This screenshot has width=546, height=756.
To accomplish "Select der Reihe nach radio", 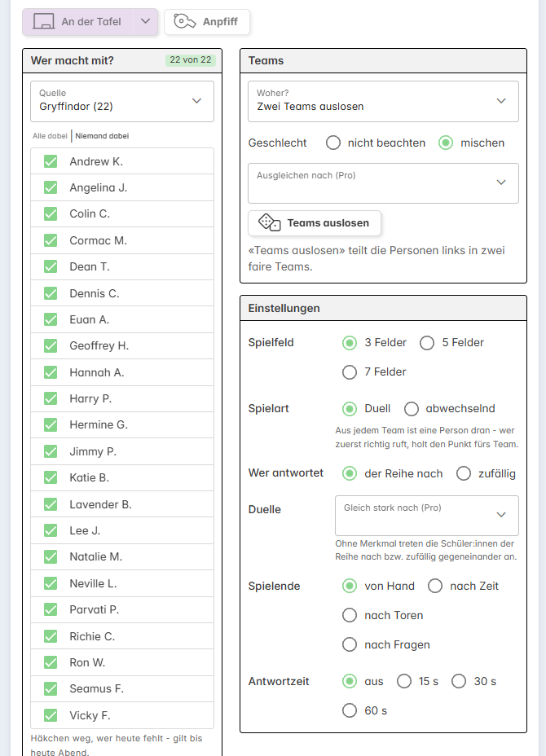I will click(x=350, y=473).
